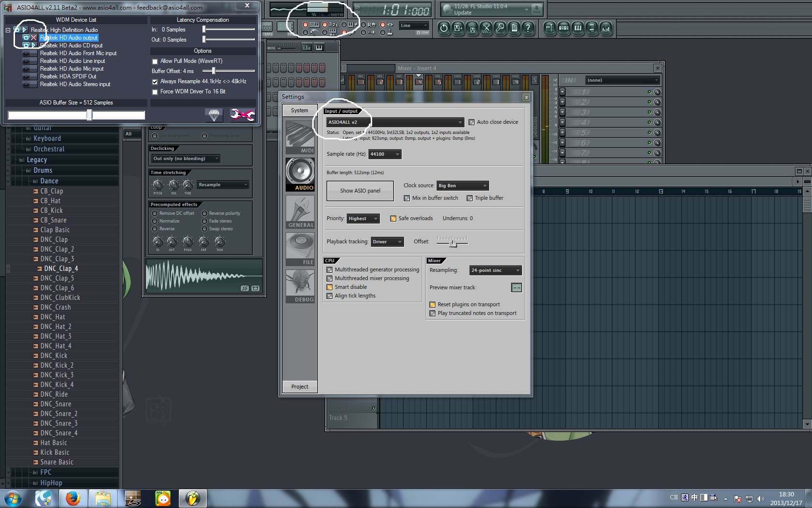
Task: Select Realtek HD Audio output device
Action: click(69, 38)
